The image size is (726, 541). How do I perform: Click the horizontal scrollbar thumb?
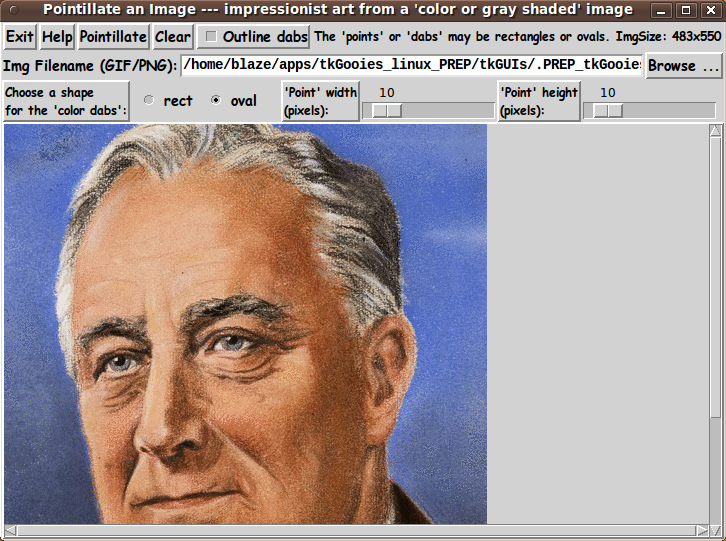coord(356,530)
